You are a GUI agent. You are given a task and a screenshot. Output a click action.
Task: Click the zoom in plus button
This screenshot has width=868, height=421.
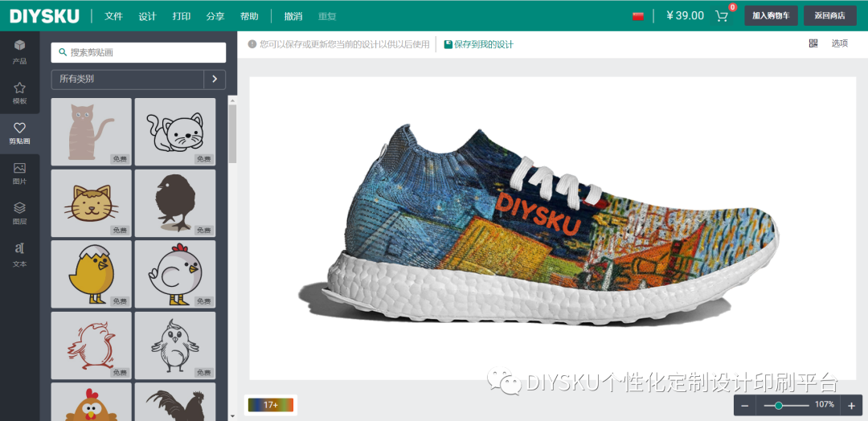coord(851,406)
